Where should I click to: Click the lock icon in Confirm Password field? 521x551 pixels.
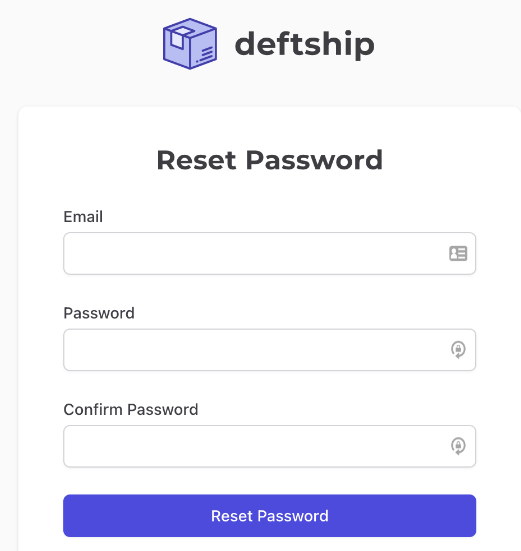point(458,446)
